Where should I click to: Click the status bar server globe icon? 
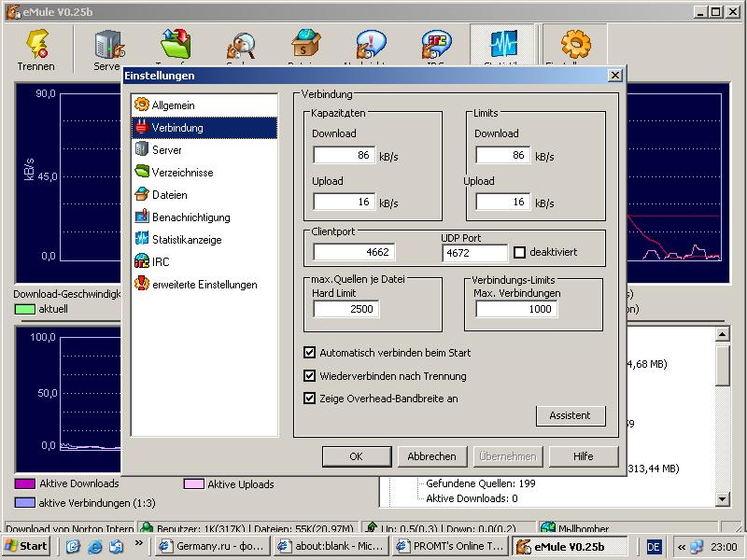548,526
